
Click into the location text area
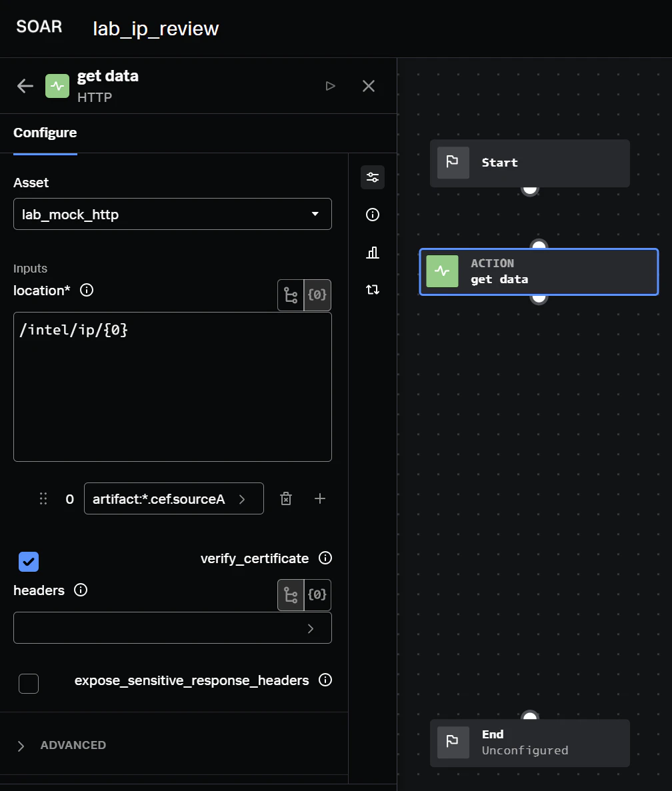tap(173, 387)
